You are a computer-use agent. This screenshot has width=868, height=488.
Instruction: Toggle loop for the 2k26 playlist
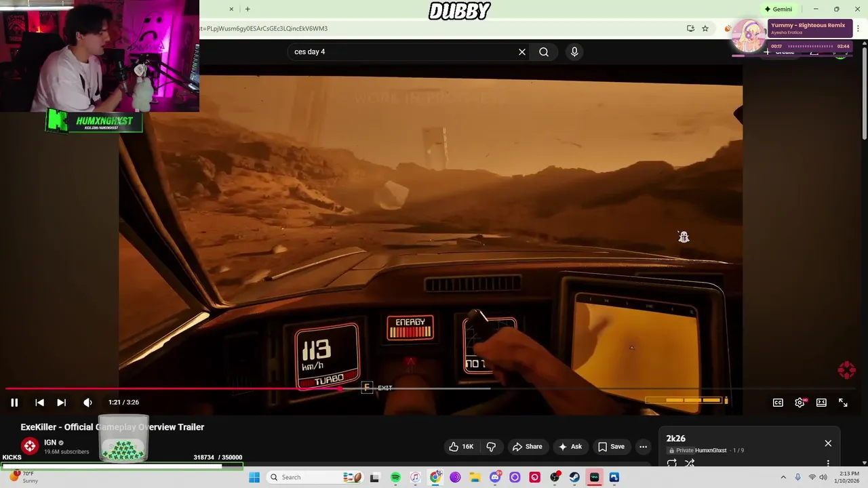(x=672, y=464)
